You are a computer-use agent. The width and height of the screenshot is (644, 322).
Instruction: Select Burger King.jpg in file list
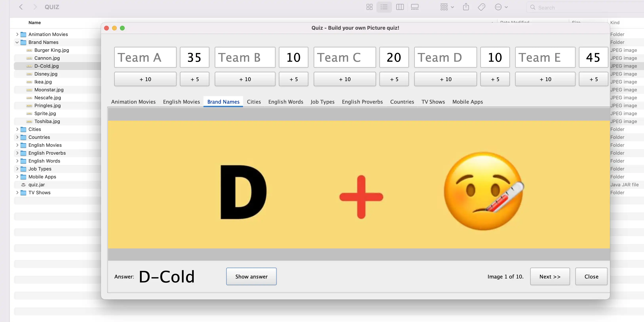[52, 50]
